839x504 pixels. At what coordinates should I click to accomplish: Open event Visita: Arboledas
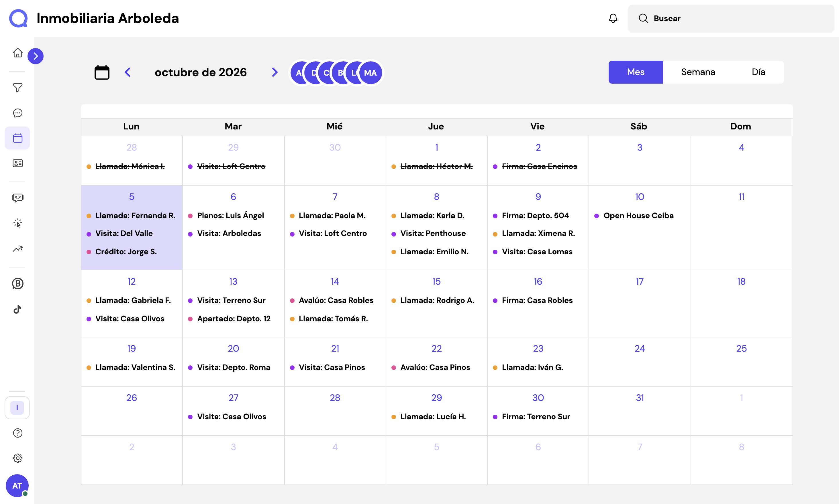click(x=225, y=234)
